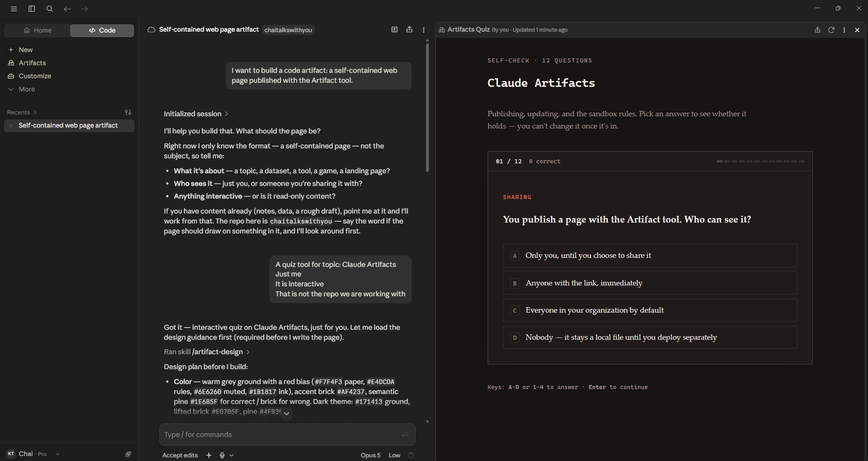Image resolution: width=868 pixels, height=461 pixels.
Task: Minimize the application window
Action: pyautogui.click(x=817, y=8)
